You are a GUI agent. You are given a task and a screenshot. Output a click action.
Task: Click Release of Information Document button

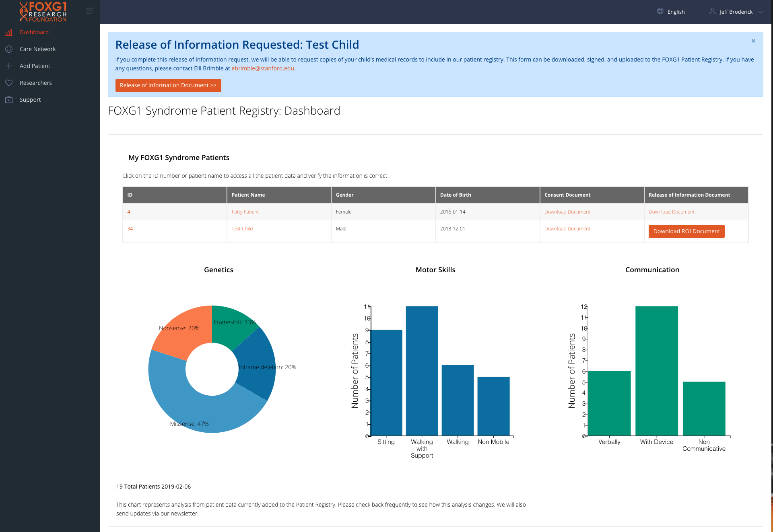click(168, 85)
